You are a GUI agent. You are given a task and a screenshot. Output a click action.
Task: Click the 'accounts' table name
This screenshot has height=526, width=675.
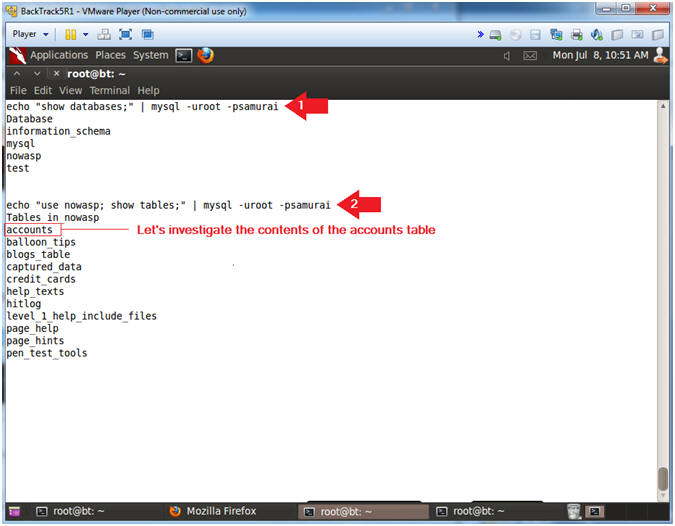[29, 230]
